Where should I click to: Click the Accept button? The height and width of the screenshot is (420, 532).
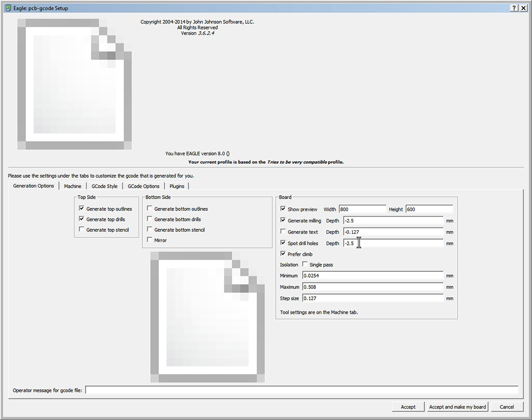408,407
